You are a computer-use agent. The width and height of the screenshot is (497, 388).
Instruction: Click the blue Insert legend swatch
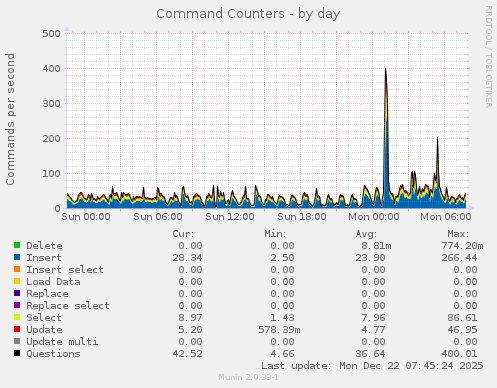coord(17,257)
